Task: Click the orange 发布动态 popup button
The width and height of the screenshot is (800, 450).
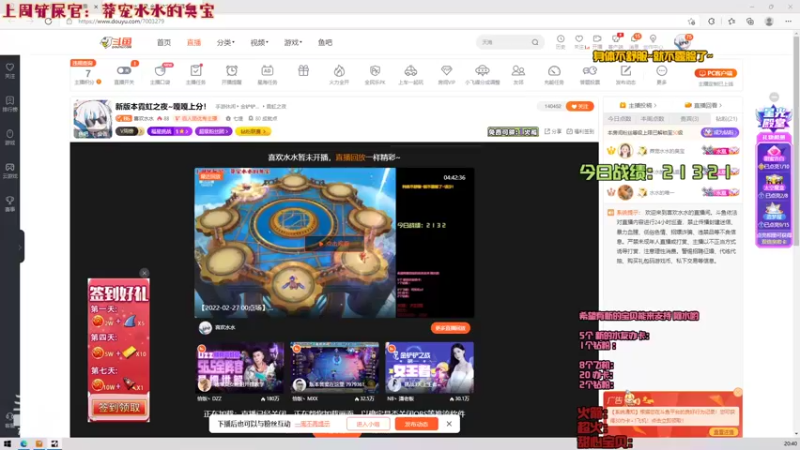Action: click(x=416, y=424)
